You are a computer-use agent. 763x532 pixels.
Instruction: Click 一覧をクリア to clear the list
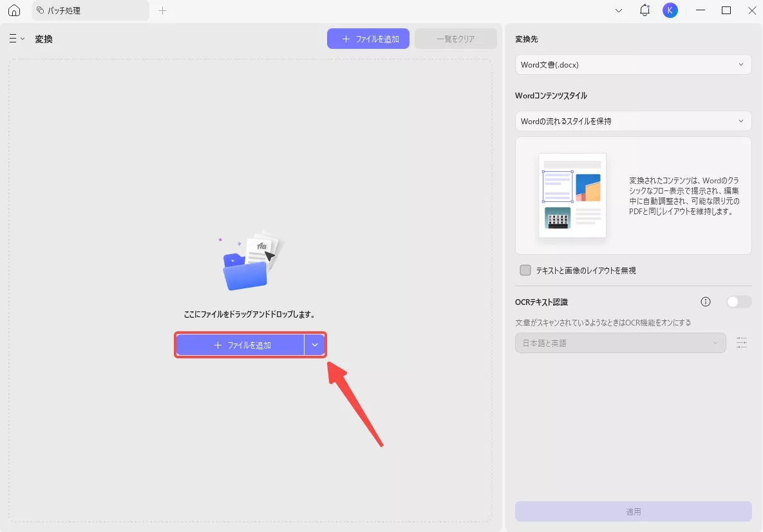[x=455, y=39]
